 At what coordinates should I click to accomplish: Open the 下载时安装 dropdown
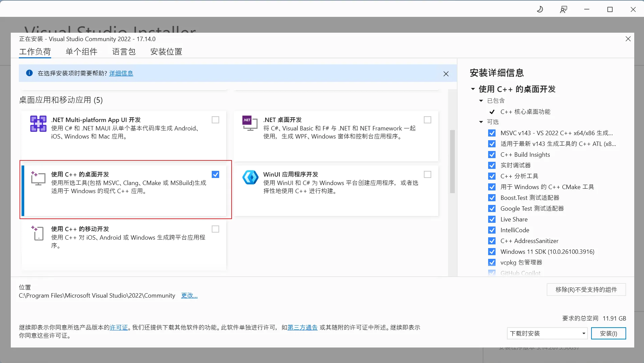(547, 333)
